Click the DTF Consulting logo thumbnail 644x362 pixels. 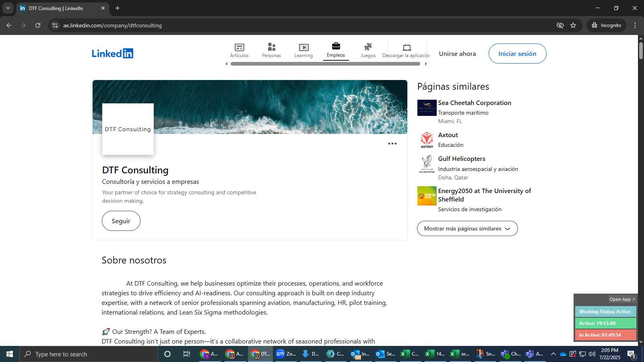point(128,129)
